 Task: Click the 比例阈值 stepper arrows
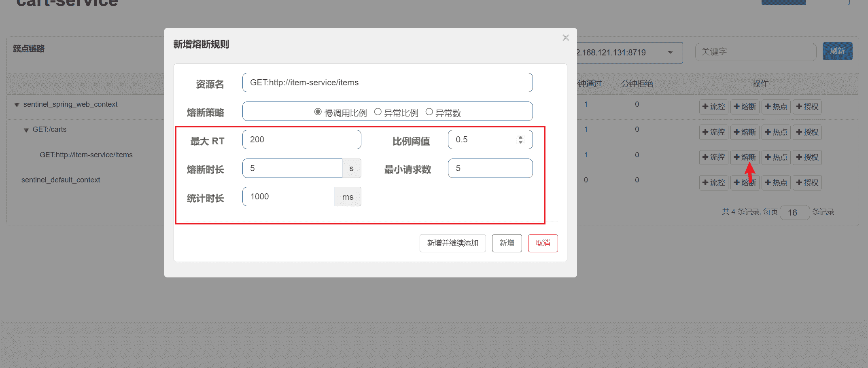click(x=520, y=140)
